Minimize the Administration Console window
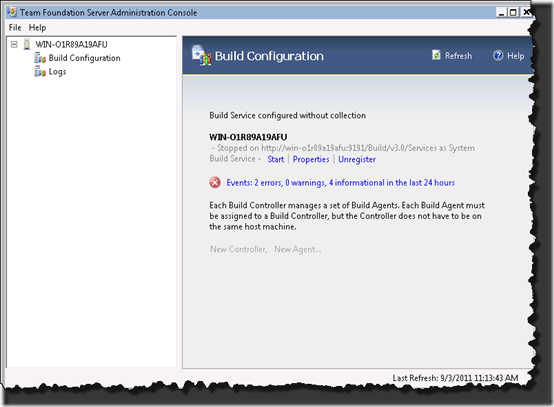 tap(501, 13)
